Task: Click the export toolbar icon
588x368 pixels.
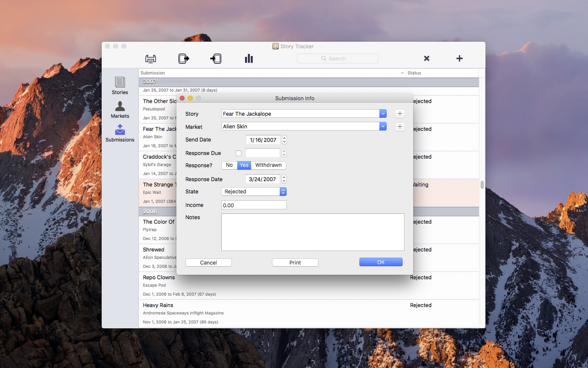Action: click(184, 59)
